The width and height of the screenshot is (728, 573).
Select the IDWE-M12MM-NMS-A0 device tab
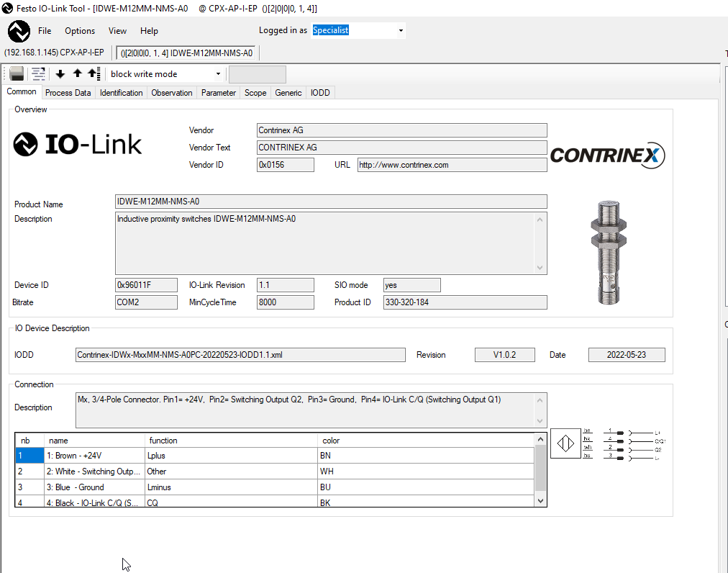coord(186,53)
